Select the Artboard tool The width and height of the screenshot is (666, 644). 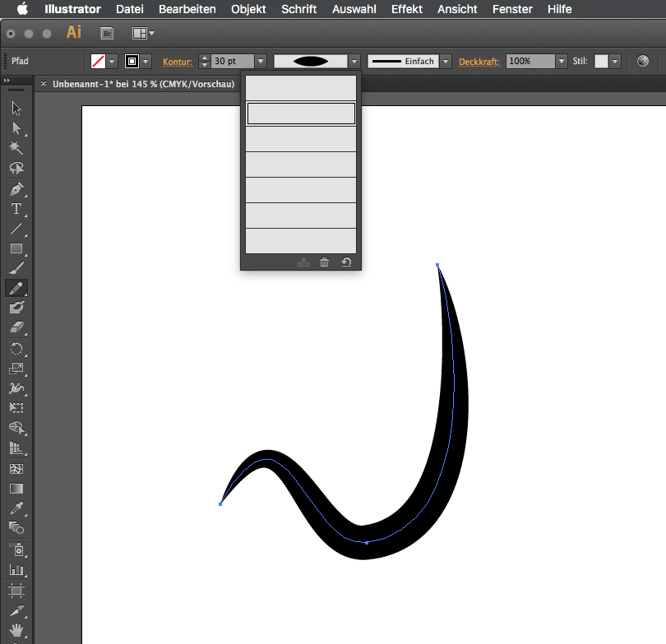click(16, 591)
